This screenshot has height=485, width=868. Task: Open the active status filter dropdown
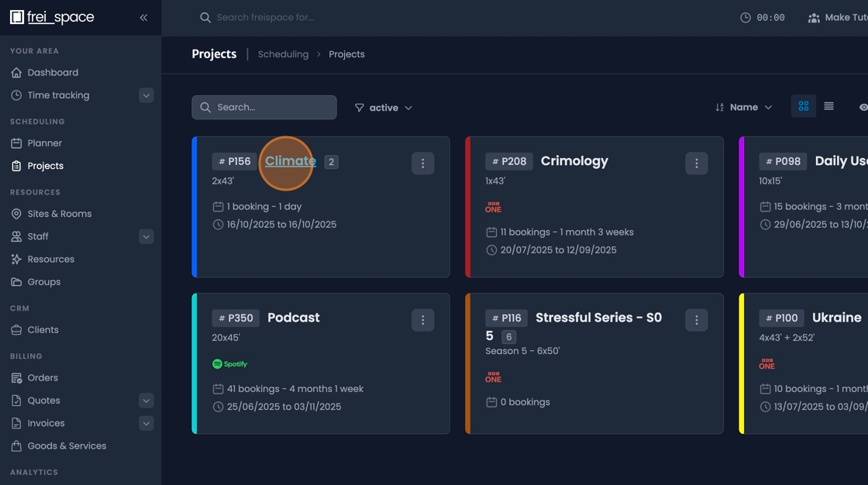383,108
